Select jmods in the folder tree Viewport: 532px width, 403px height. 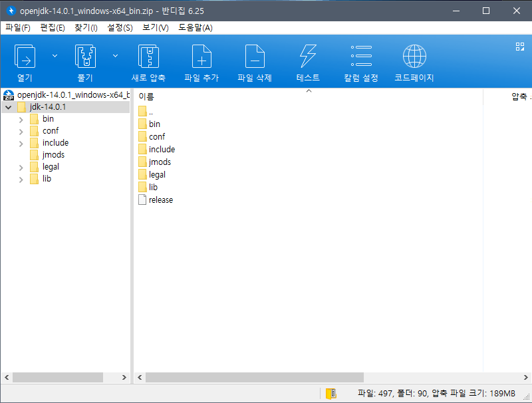click(53, 155)
